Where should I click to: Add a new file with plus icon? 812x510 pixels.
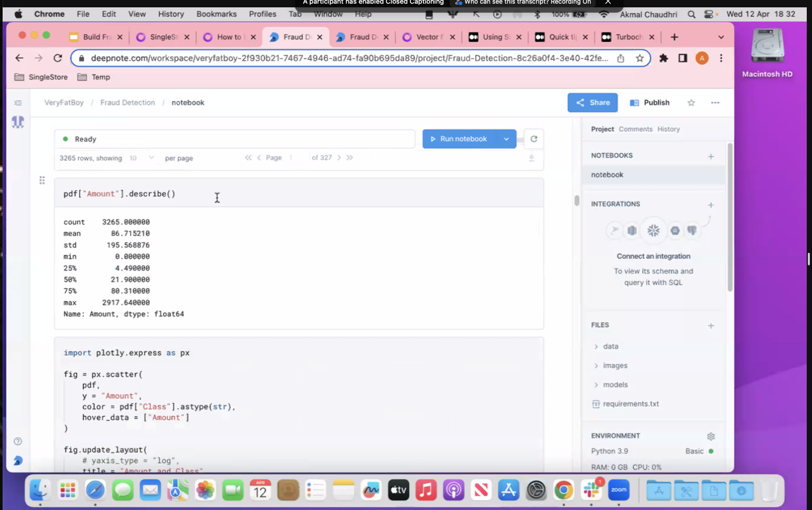coord(711,325)
